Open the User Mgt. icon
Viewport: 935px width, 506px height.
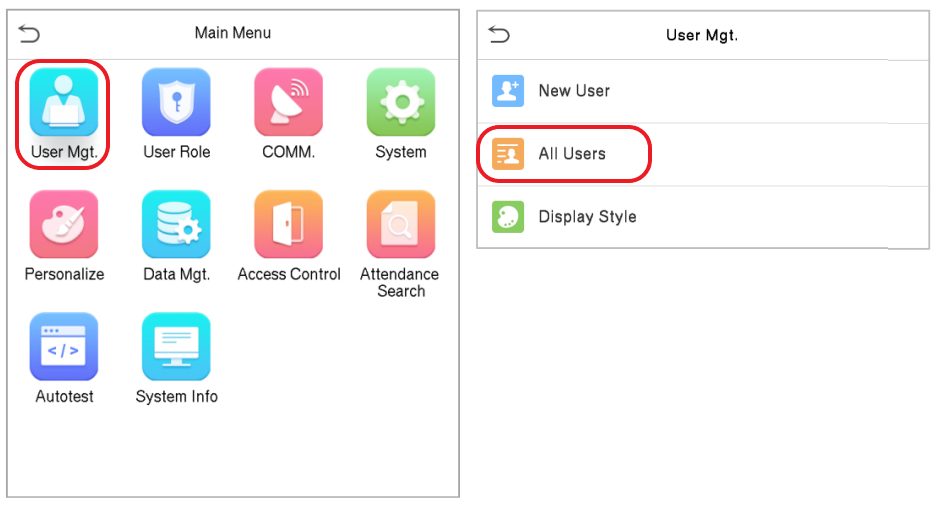[64, 102]
